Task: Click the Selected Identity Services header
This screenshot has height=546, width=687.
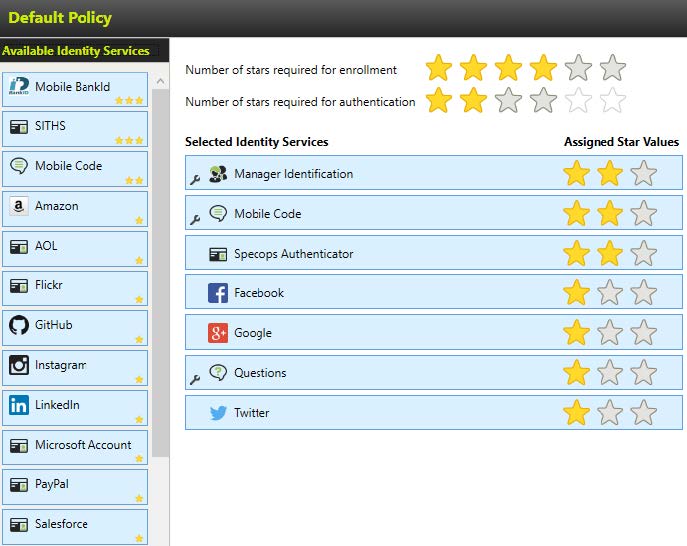Action: tap(256, 142)
